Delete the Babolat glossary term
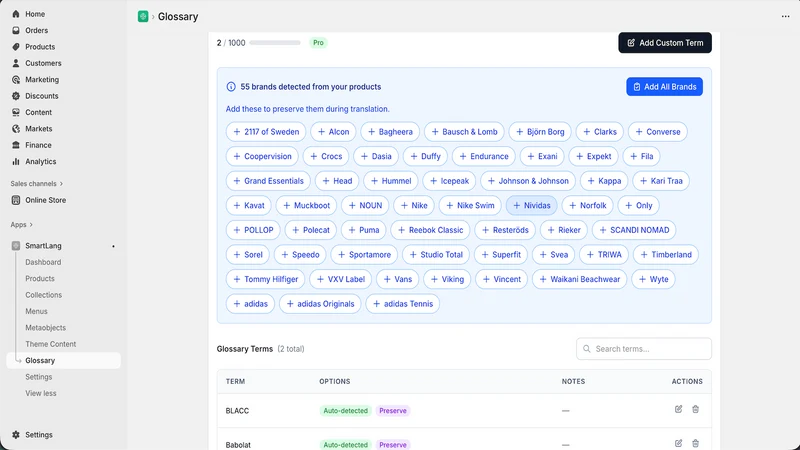The image size is (800, 450). pyautogui.click(x=695, y=443)
